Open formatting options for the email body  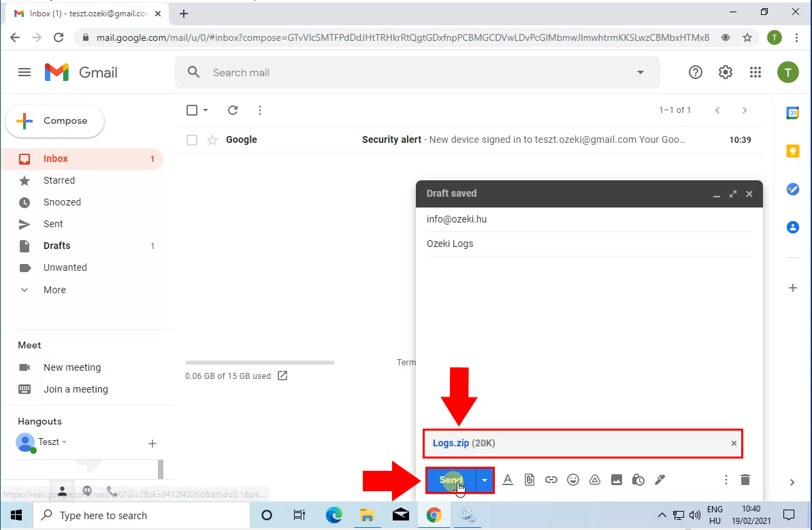(x=508, y=480)
